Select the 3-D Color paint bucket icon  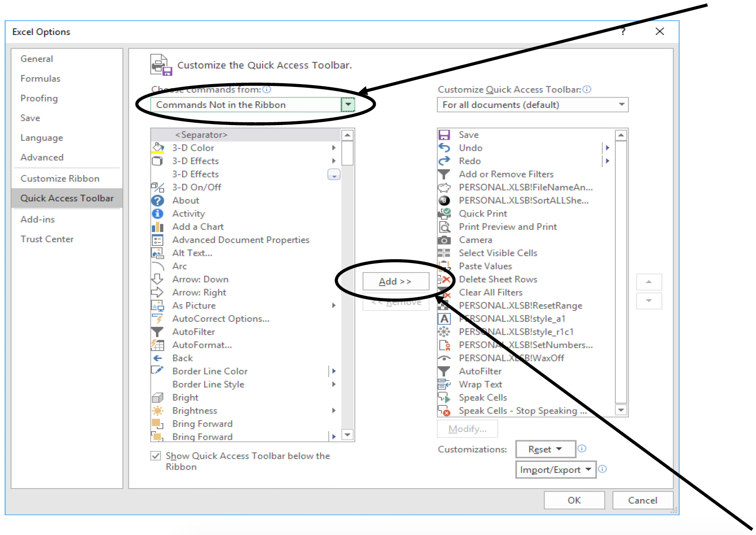(158, 148)
